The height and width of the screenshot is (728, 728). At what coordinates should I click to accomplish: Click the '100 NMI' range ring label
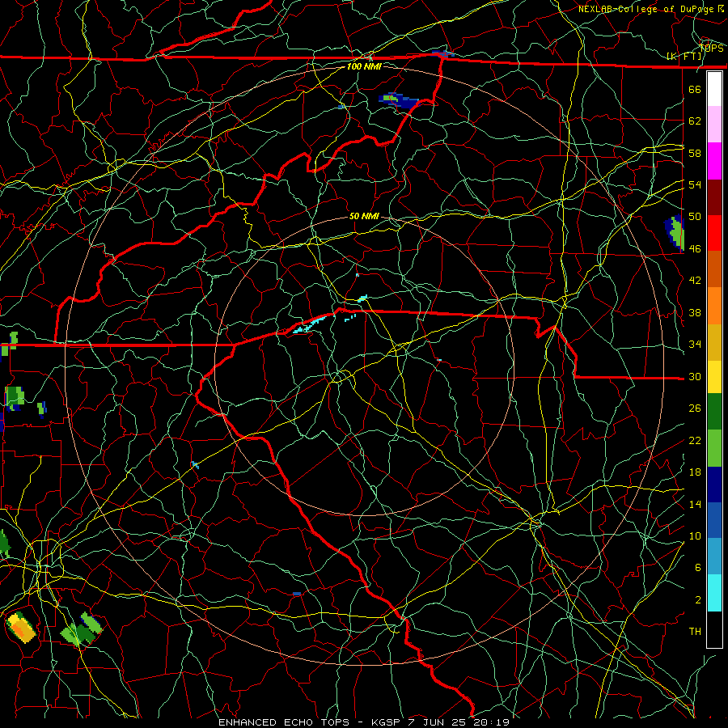point(364,66)
